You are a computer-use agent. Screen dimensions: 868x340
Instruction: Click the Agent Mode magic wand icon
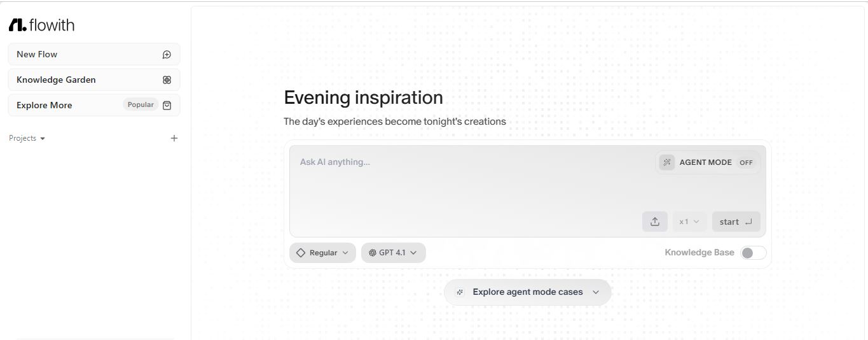pyautogui.click(x=666, y=162)
